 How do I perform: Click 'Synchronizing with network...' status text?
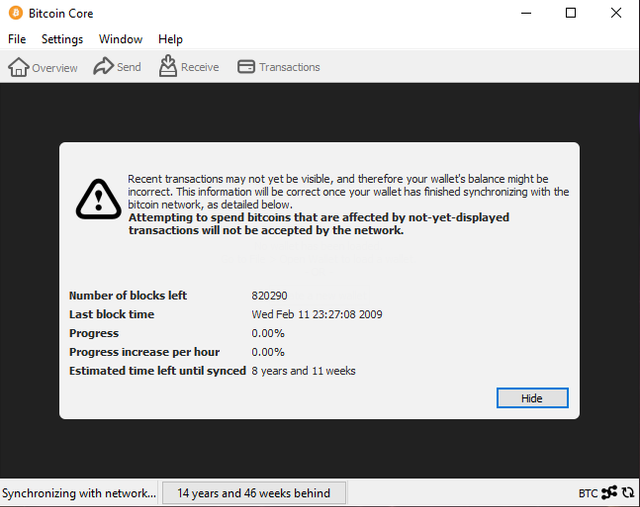pos(79,494)
